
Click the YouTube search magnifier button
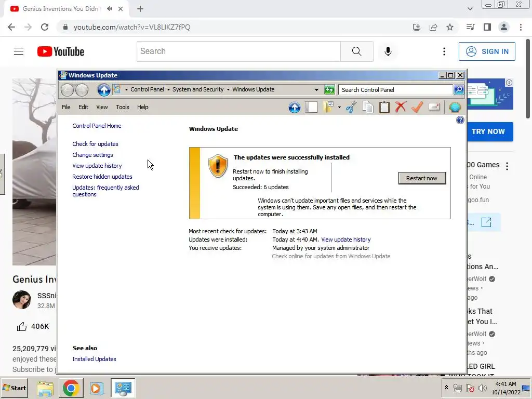pyautogui.click(x=356, y=51)
